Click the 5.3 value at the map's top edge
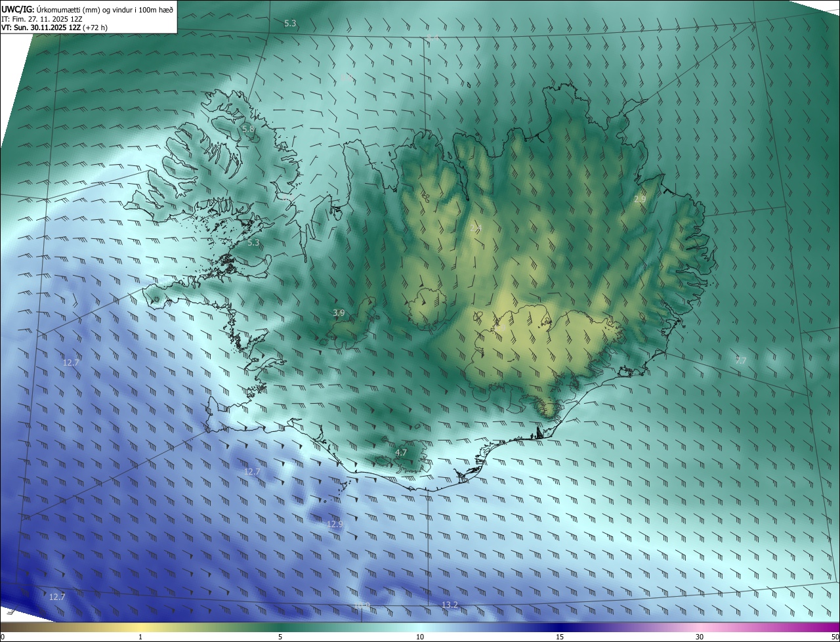This screenshot has width=840, height=642. [x=290, y=24]
